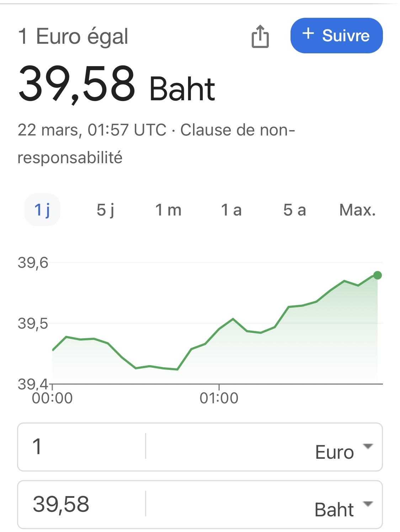Tap the share icon
This screenshot has height=532, width=400.
point(260,36)
